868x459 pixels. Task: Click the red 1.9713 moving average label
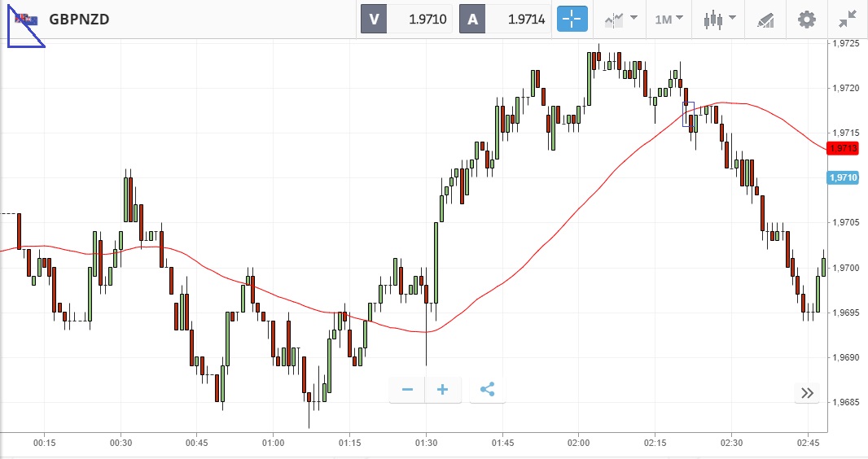tap(843, 148)
